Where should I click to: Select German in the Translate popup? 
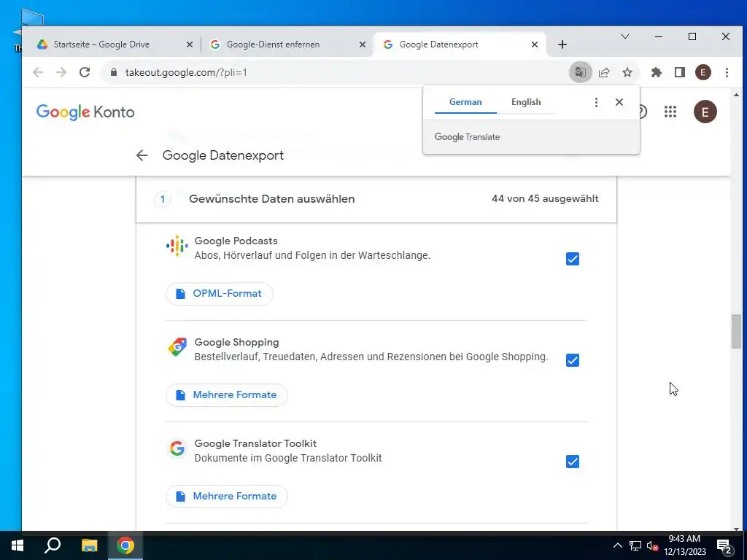[465, 102]
